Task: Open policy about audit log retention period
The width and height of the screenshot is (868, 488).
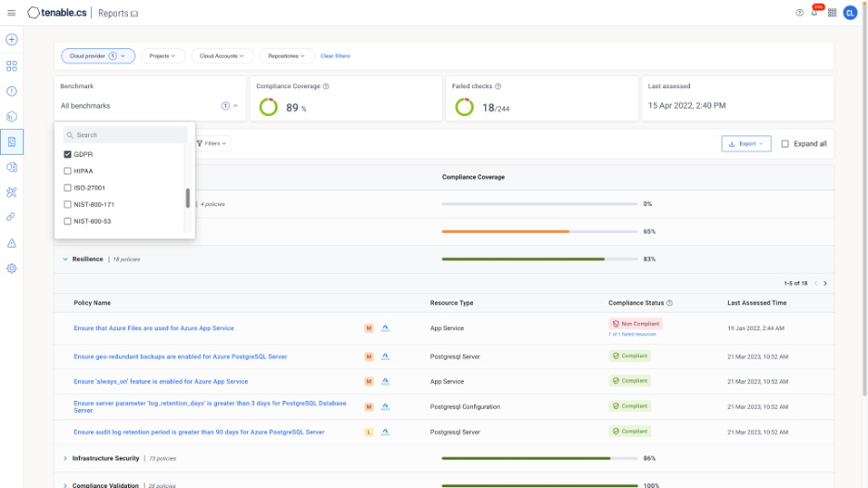Action: [x=198, y=432]
